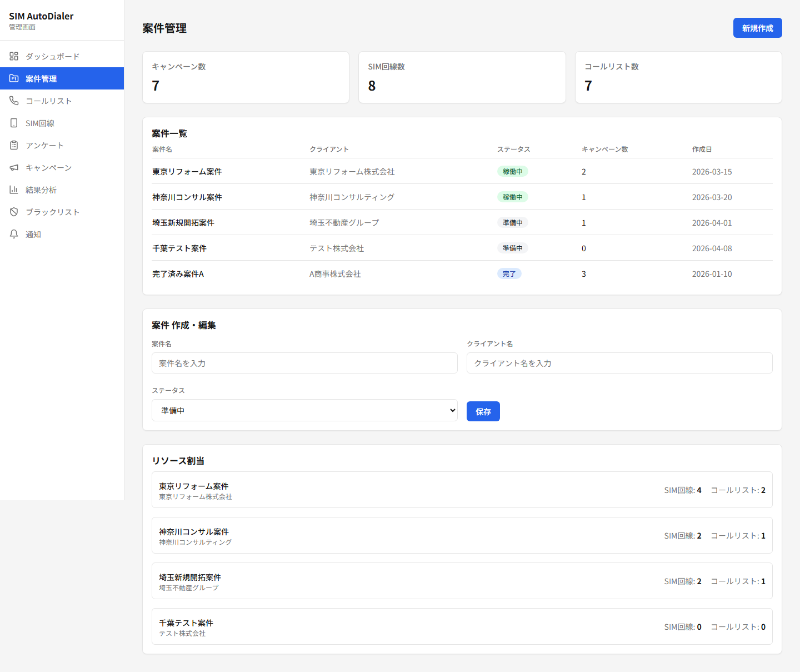Click the 埼玉新規開拓案件 resource allocation card
Viewport: 800px width, 672px height.
(462, 581)
